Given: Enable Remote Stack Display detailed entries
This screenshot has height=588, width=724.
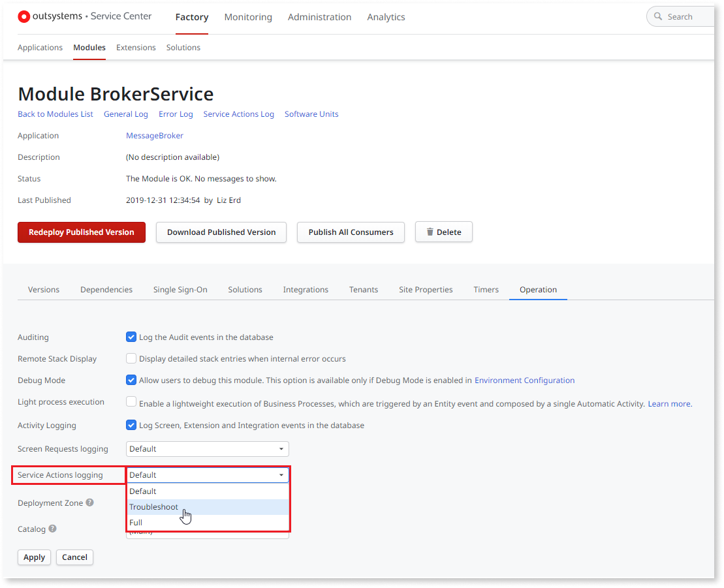Looking at the screenshot, I should pos(131,358).
